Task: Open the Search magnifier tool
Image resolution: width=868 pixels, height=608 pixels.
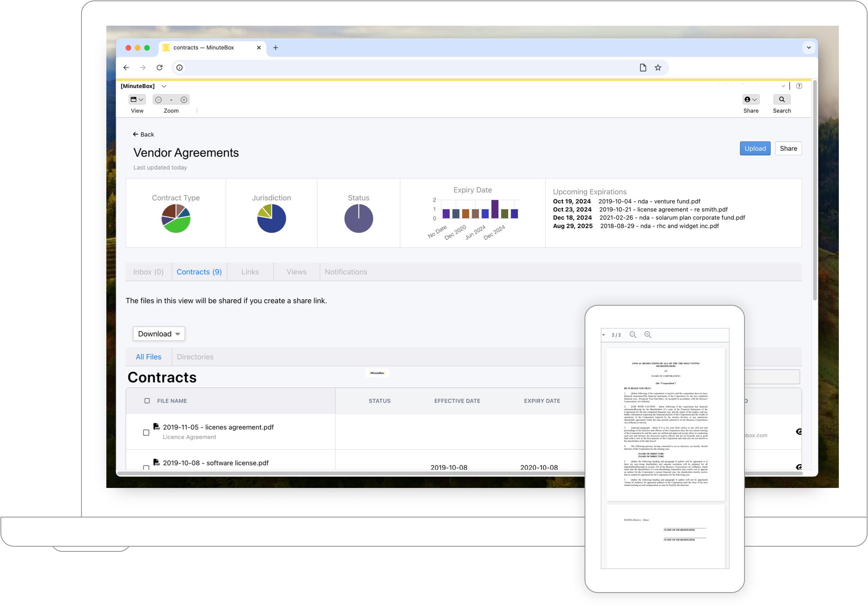Action: tap(782, 99)
